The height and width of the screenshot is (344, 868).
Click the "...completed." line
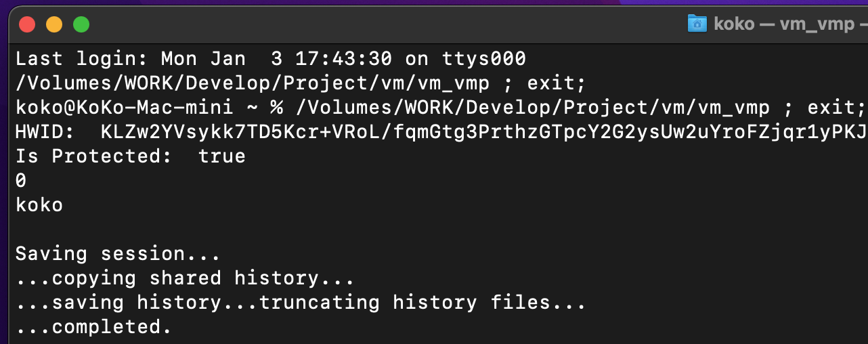93,327
